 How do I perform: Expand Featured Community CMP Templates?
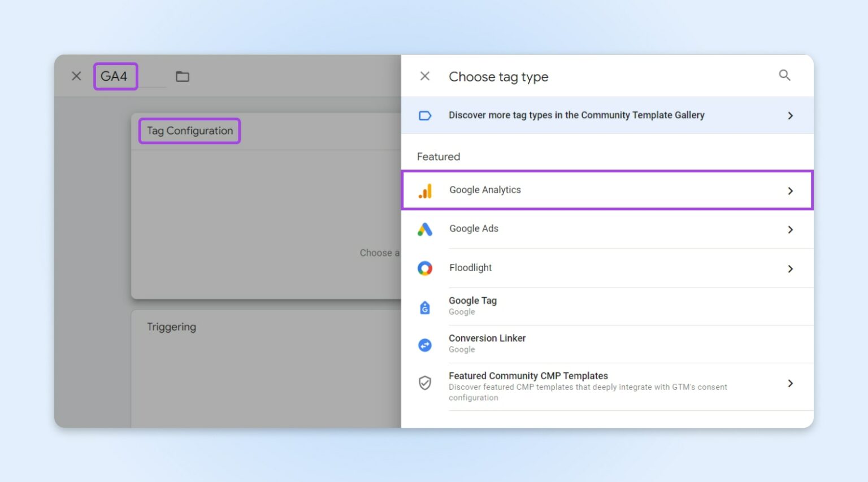click(790, 383)
